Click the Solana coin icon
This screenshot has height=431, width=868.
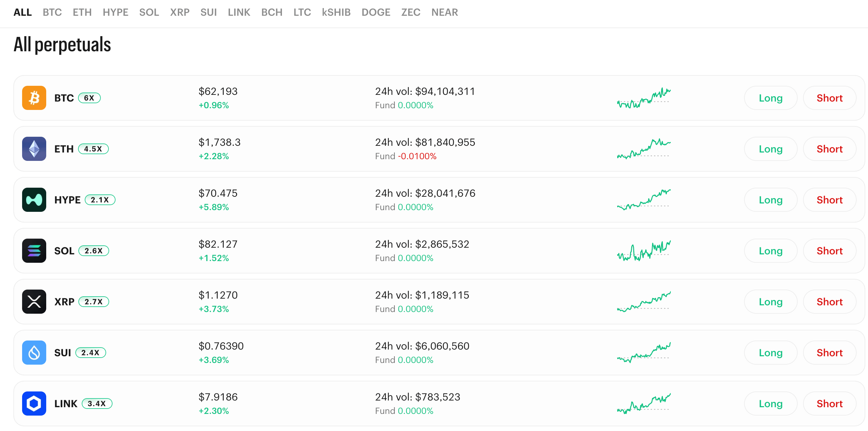(x=34, y=251)
